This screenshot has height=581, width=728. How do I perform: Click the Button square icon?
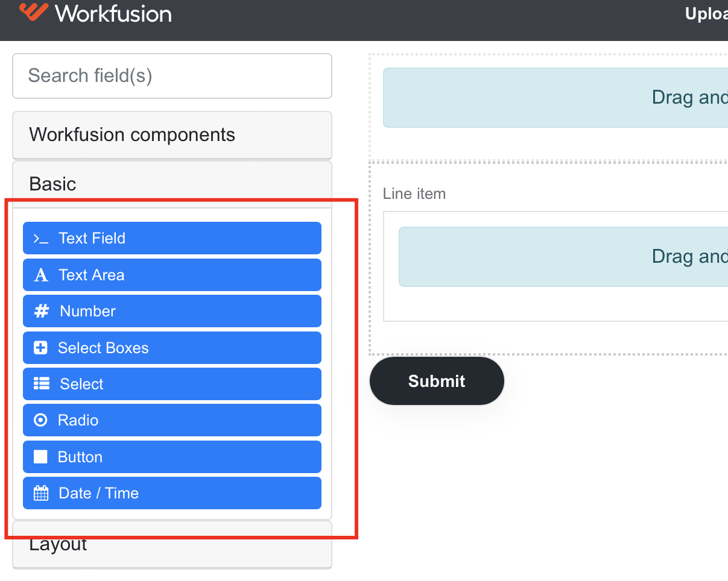(40, 457)
